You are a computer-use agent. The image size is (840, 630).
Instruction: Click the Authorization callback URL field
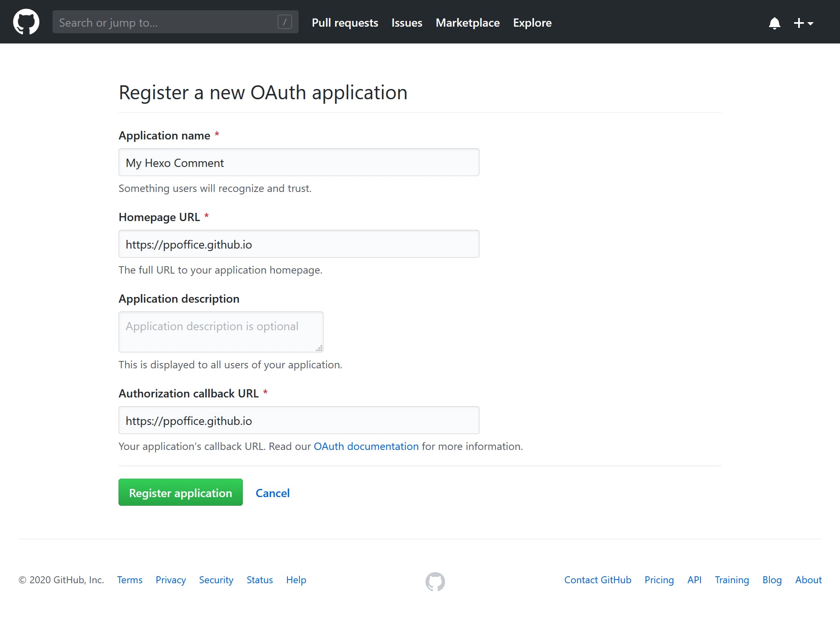[299, 420]
